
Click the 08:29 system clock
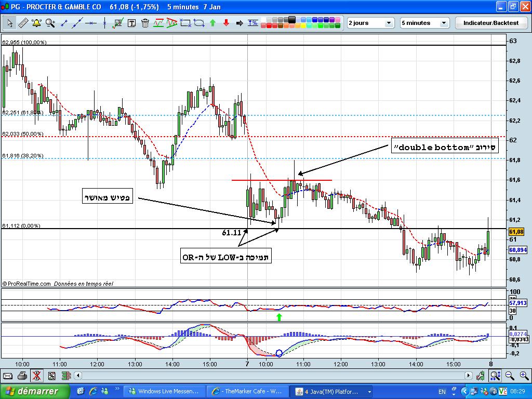519,392
